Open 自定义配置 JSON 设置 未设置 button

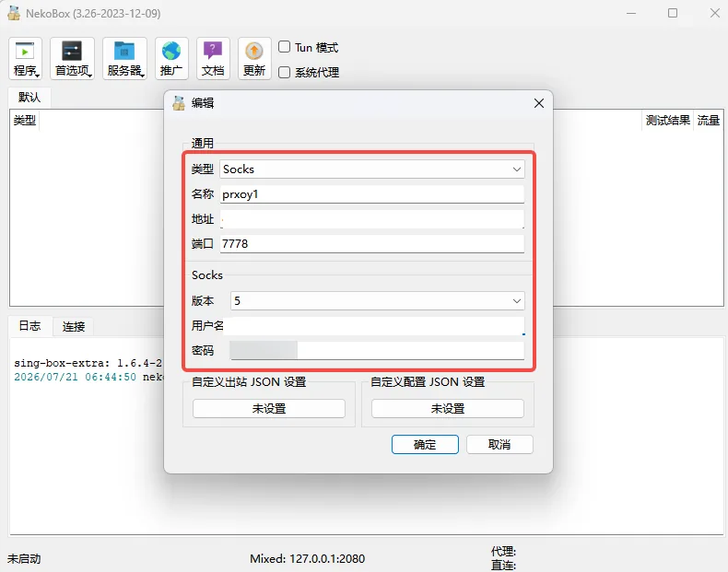click(448, 409)
